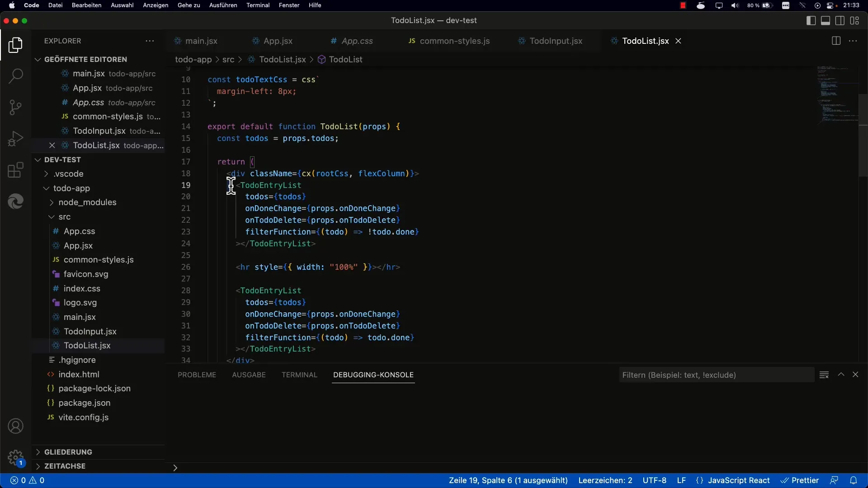Open the Manage gear with update badge
This screenshot has height=488, width=868.
[x=15, y=457]
